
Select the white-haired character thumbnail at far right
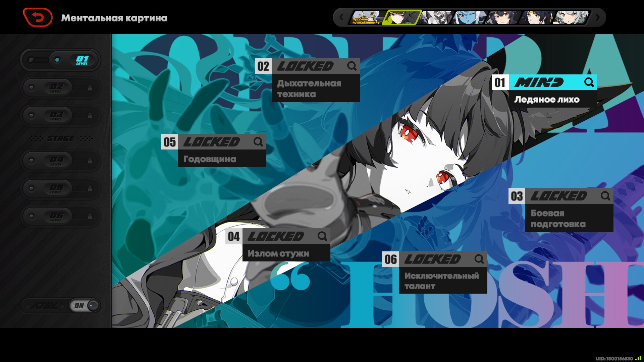pyautogui.click(x=571, y=17)
